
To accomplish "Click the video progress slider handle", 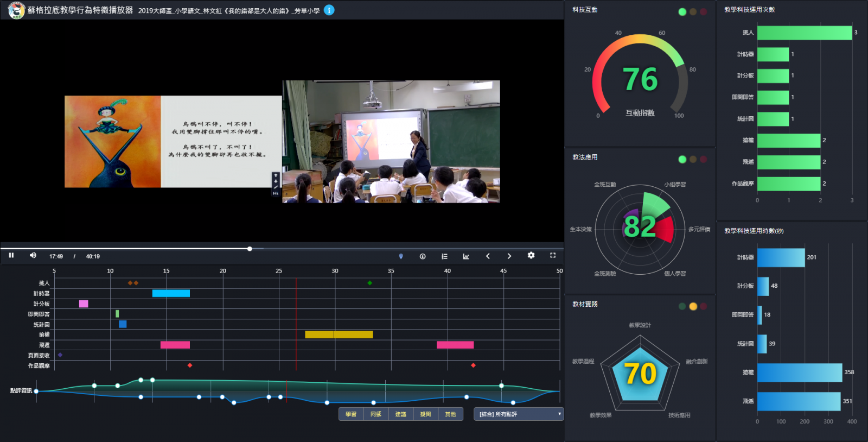I will pyautogui.click(x=250, y=249).
